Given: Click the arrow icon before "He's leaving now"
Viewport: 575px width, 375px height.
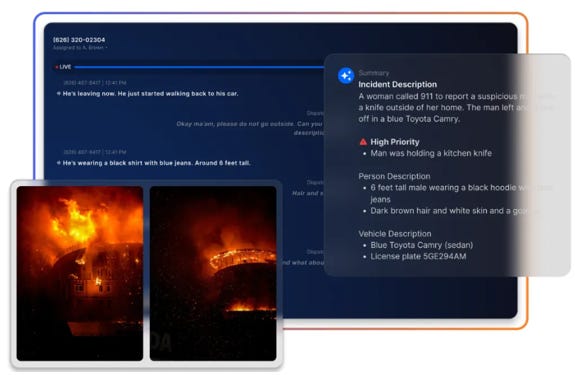Looking at the screenshot, I should 59,93.
